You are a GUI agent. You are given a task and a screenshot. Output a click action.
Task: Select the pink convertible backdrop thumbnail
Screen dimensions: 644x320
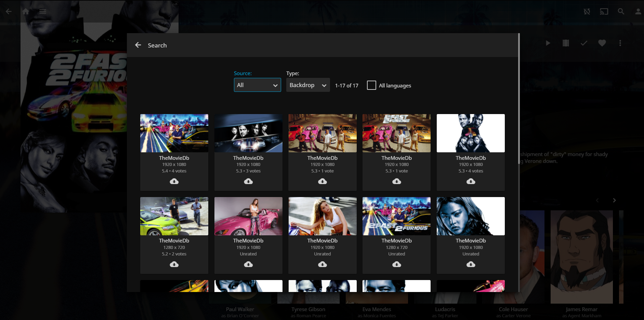[248, 216]
